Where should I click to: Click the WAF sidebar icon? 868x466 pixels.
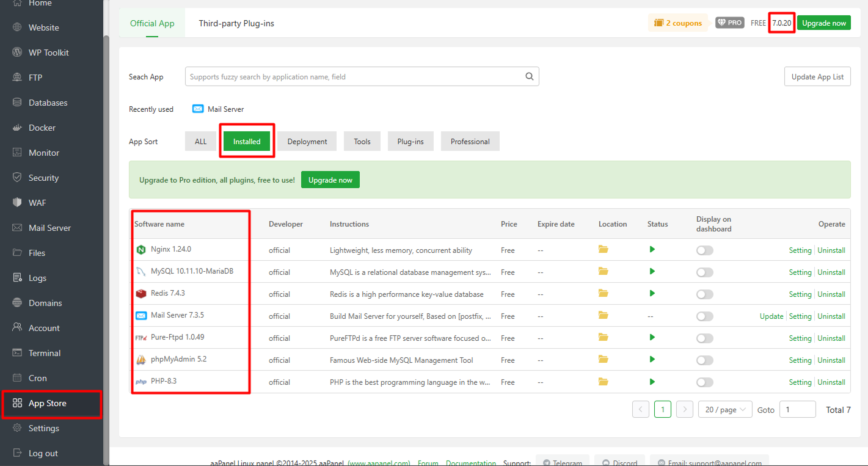pos(16,202)
